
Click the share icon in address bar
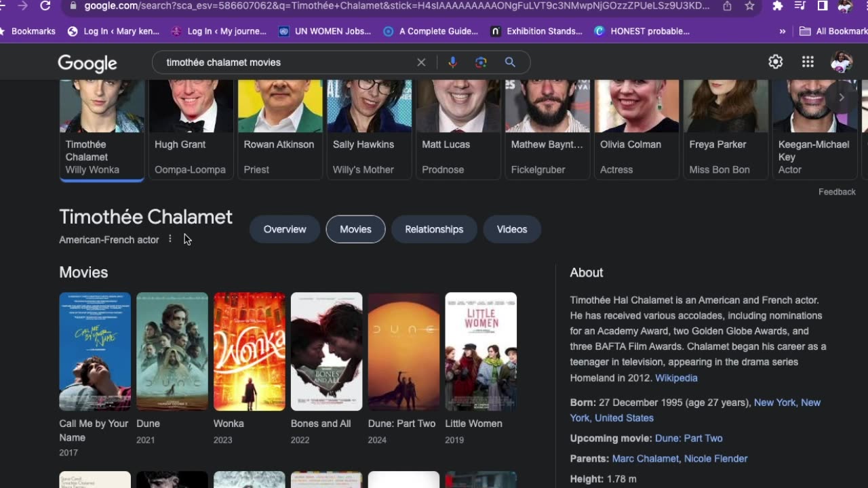tap(727, 5)
